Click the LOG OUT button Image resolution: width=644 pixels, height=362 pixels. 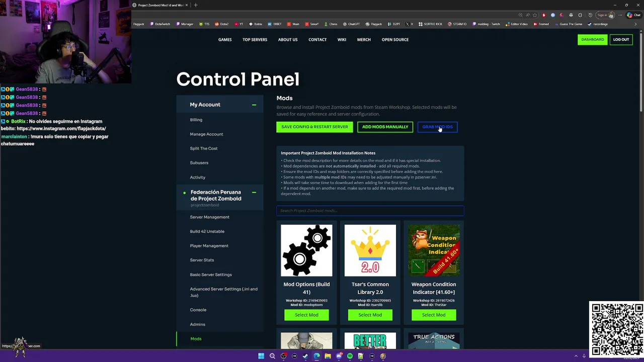pos(621,40)
